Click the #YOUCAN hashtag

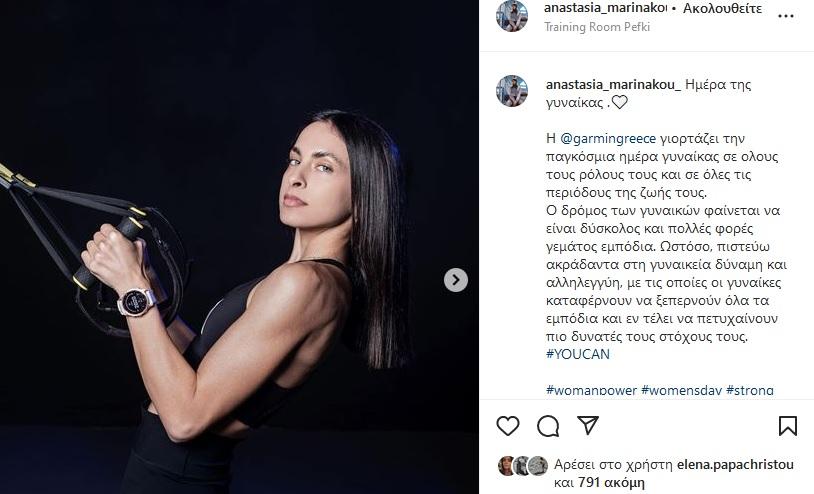(578, 354)
